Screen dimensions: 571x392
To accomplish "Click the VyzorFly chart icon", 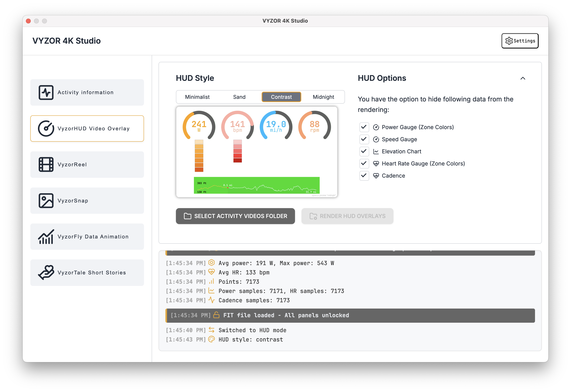I will click(x=46, y=237).
